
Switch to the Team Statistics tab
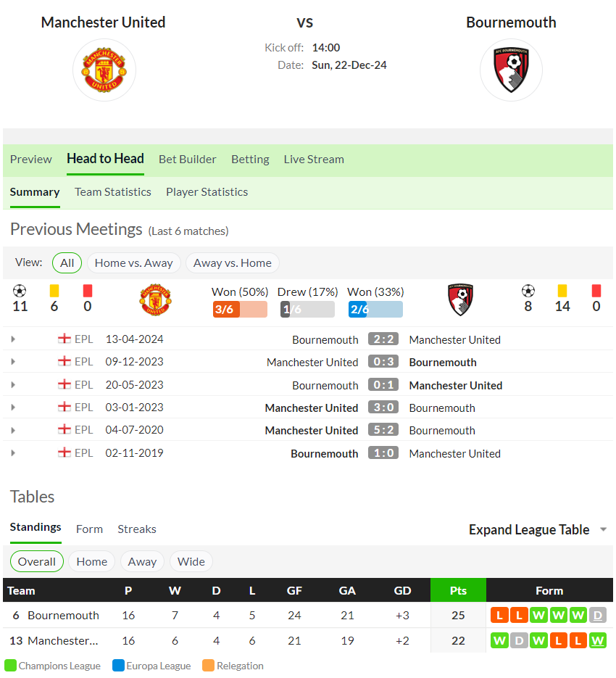113,192
